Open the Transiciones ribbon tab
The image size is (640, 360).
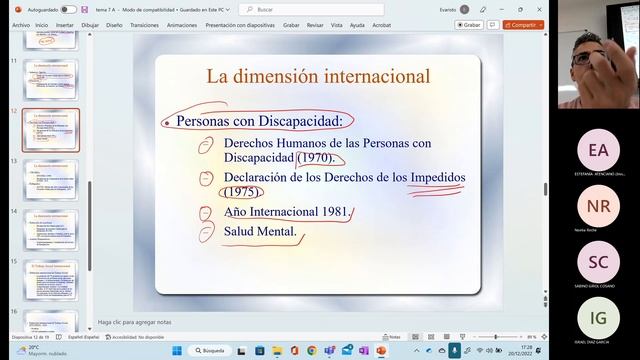coord(144,25)
